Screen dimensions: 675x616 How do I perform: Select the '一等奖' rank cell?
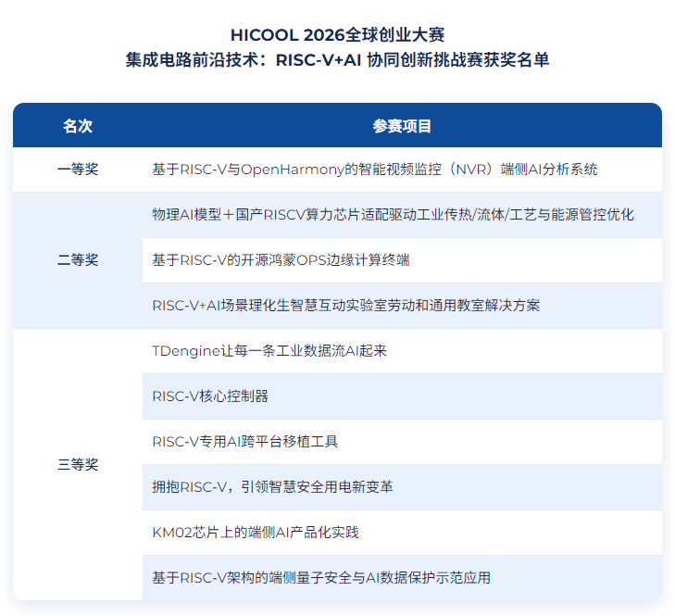(78, 170)
